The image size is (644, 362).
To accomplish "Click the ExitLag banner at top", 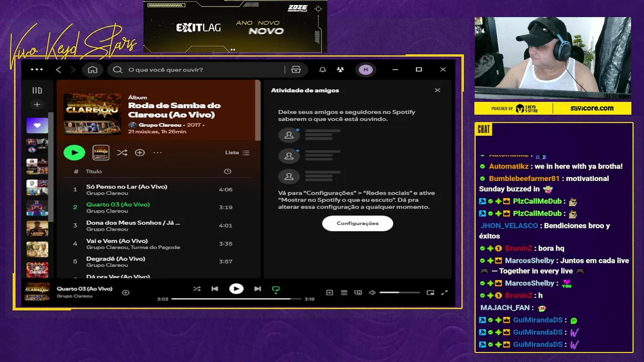I will click(x=235, y=26).
